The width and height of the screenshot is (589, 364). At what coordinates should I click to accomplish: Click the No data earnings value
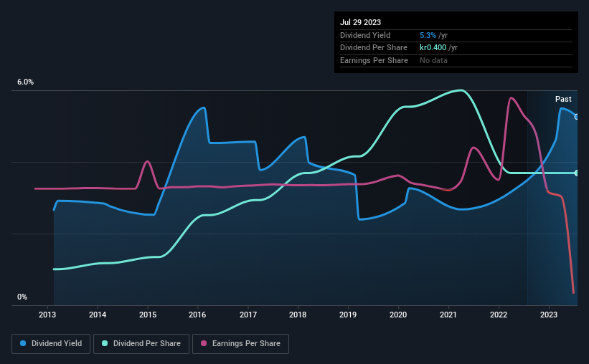(x=433, y=60)
